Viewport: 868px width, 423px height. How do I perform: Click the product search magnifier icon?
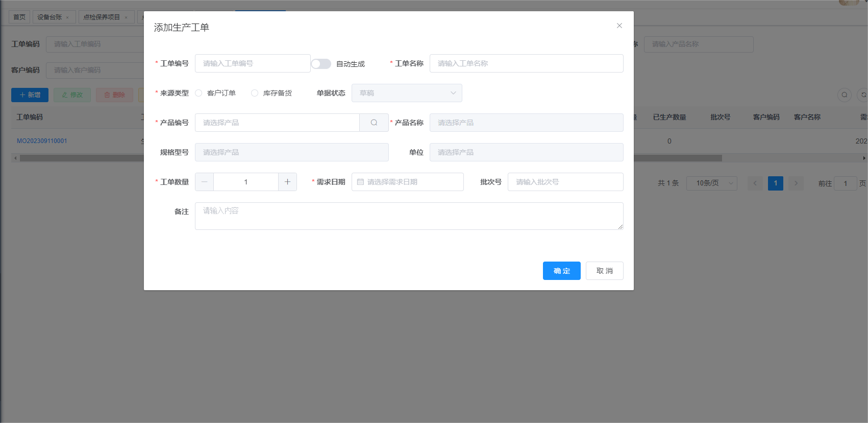pos(374,123)
